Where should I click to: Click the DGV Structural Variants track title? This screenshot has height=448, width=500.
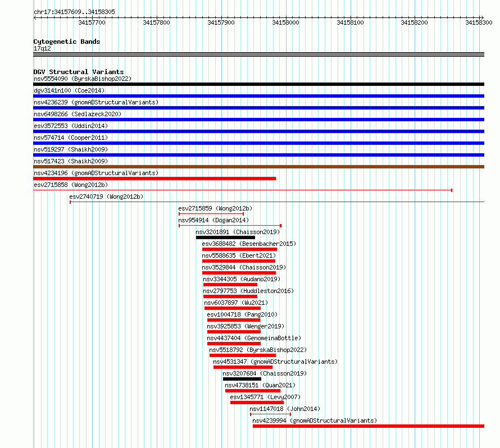79,72
